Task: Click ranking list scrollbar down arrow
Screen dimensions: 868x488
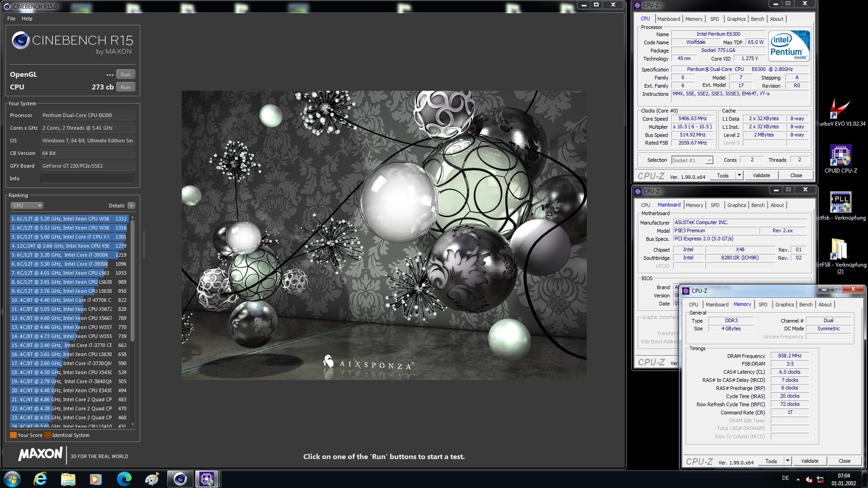Action: pos(132,424)
